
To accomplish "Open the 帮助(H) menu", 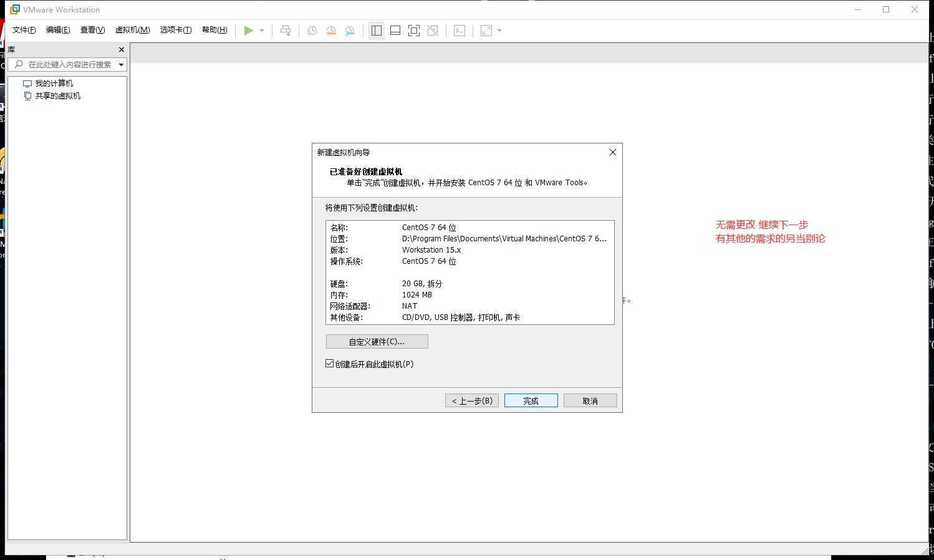I will coord(214,30).
